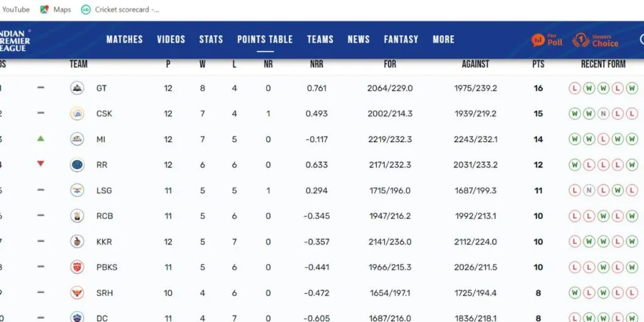Open the RCB team logo icon
The height and width of the screenshot is (322, 644).
click(x=77, y=216)
